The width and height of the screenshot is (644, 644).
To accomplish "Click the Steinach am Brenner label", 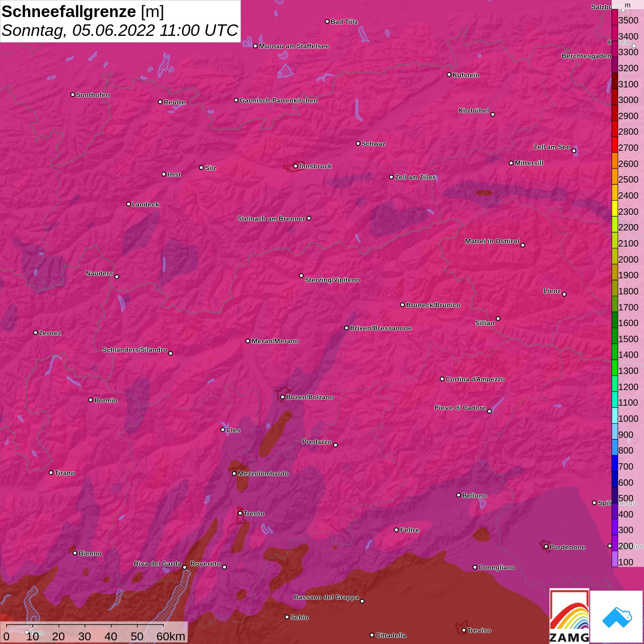I will (x=271, y=218).
